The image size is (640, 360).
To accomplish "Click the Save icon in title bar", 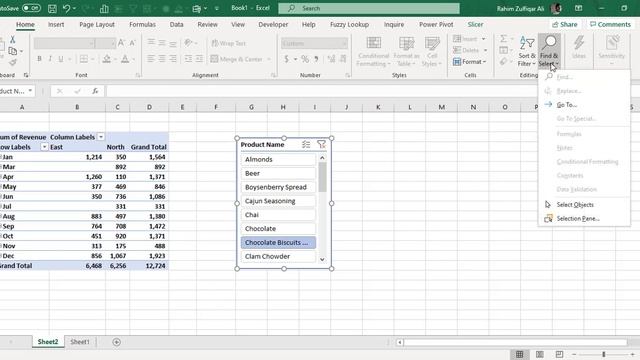I will tap(52, 8).
